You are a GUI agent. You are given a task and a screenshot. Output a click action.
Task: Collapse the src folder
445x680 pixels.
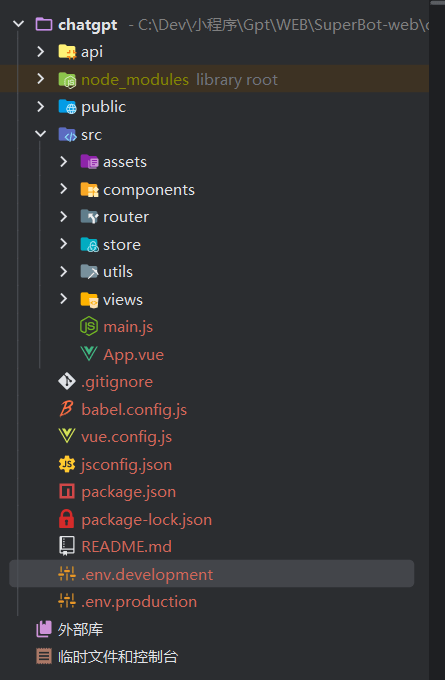click(41, 134)
